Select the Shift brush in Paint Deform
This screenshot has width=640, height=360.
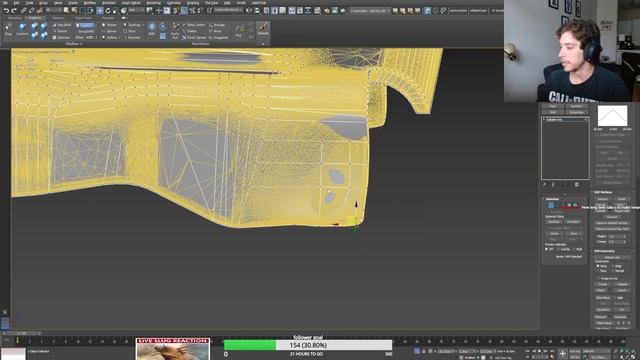[x=151, y=29]
